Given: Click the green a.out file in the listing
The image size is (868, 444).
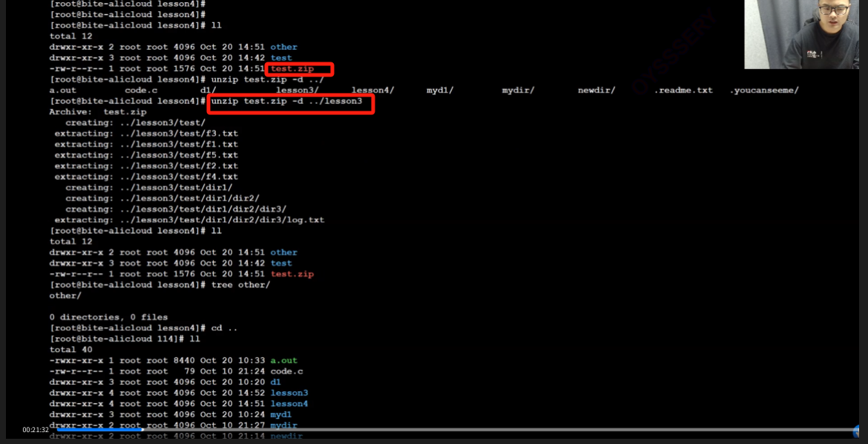Looking at the screenshot, I should tap(283, 361).
